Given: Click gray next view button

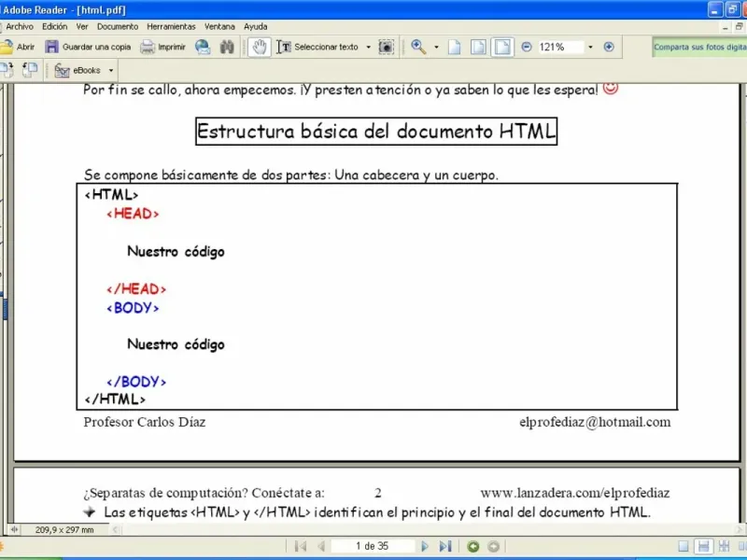Looking at the screenshot, I should 494,546.
